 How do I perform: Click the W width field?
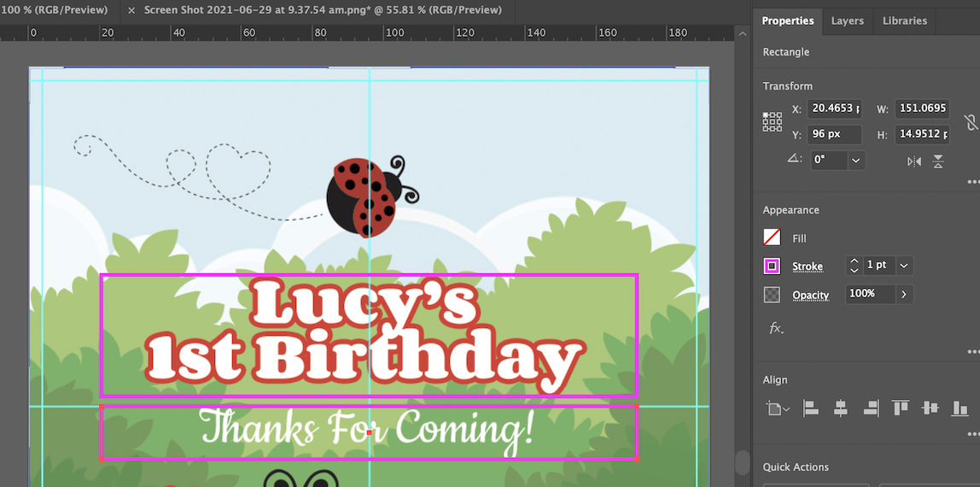[x=922, y=109]
